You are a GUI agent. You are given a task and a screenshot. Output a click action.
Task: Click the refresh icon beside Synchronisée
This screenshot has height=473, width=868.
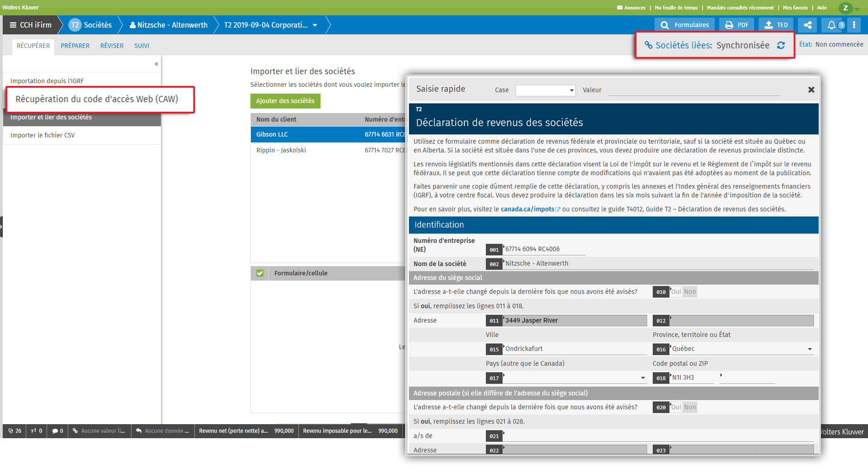pyautogui.click(x=781, y=45)
